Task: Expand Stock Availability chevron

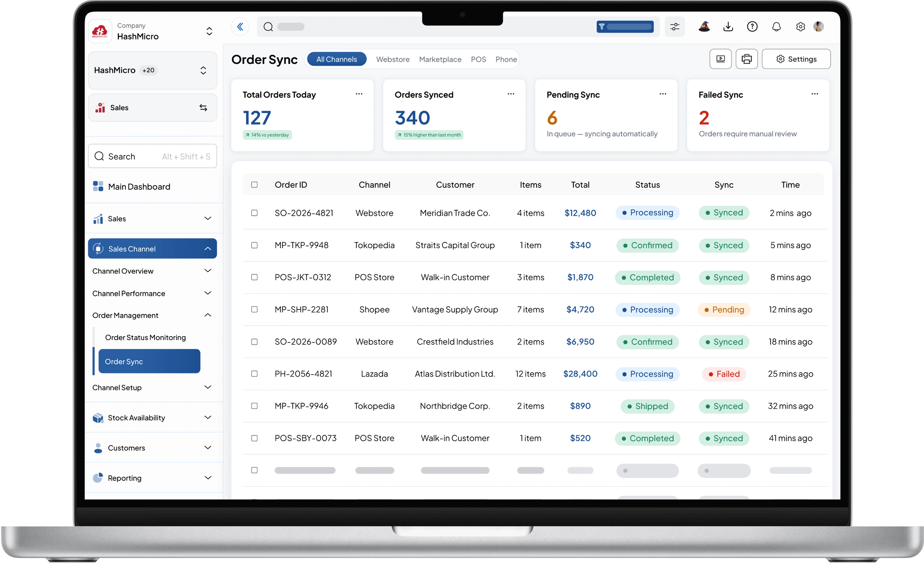Action: pos(208,417)
